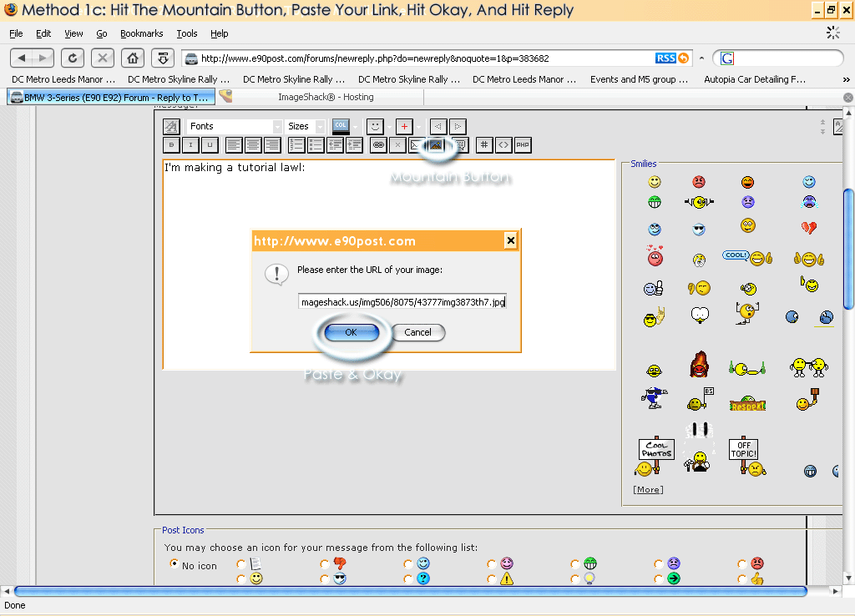Open the Bookmarks menu

pyautogui.click(x=141, y=33)
